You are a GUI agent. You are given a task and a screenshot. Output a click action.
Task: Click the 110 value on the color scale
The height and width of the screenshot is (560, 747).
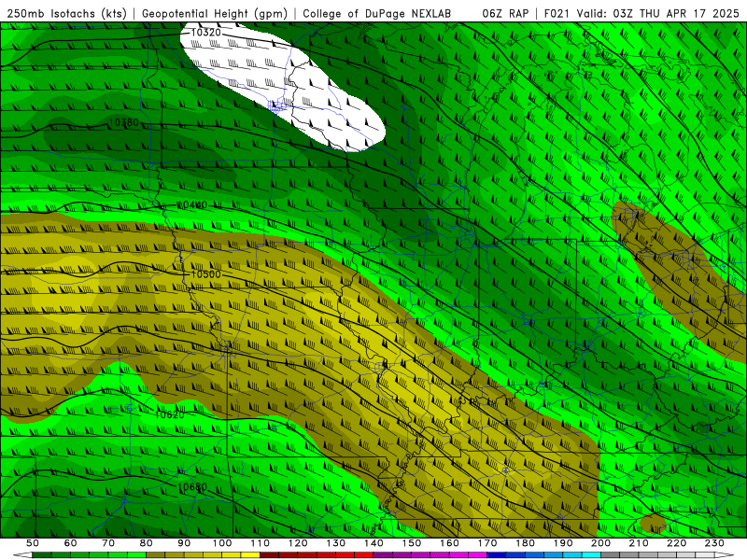(261, 543)
